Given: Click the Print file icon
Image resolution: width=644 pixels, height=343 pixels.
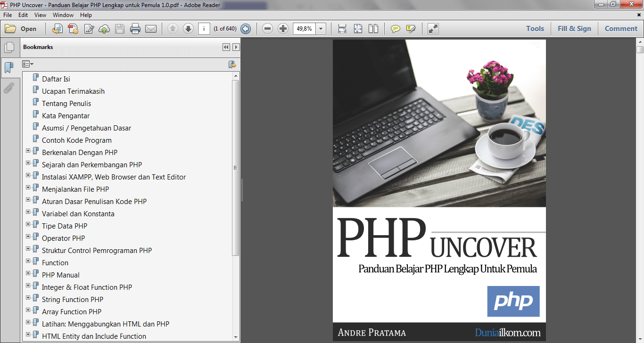Looking at the screenshot, I should [x=135, y=29].
